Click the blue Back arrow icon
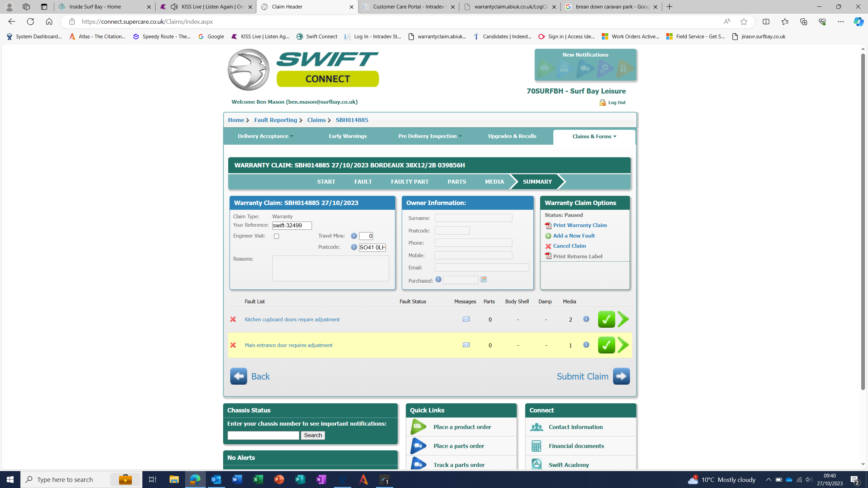Screen dimensions: 868x488 238,376
